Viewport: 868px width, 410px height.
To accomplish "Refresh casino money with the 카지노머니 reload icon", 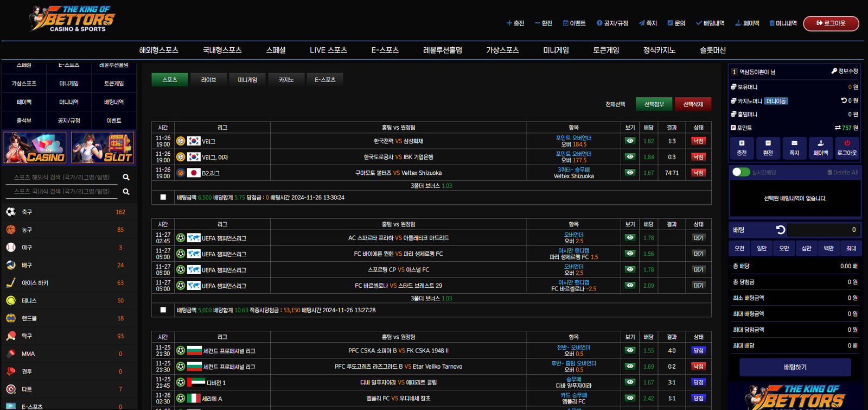I will (844, 100).
